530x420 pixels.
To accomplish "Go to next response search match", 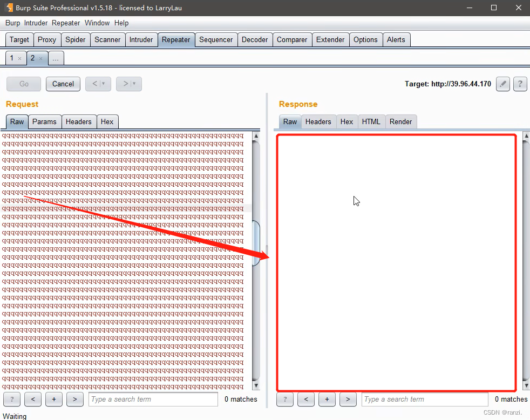I will tap(348, 399).
